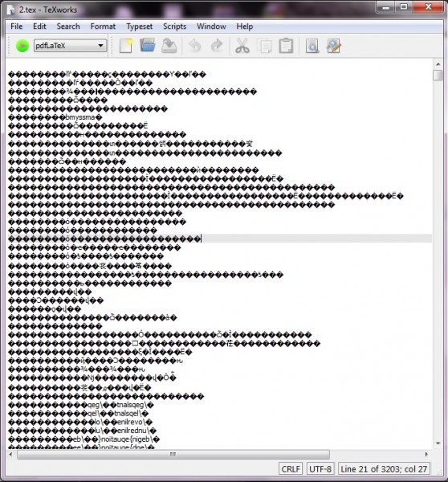Click the vertical scrollbar thumb
Viewport: 448px width, 482px height.
438,76
